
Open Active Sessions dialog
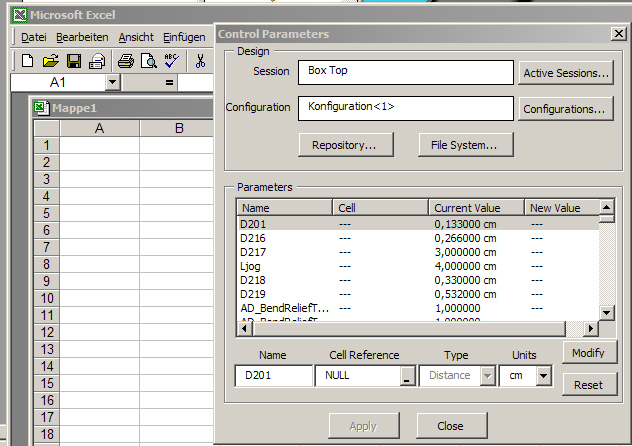[566, 73]
